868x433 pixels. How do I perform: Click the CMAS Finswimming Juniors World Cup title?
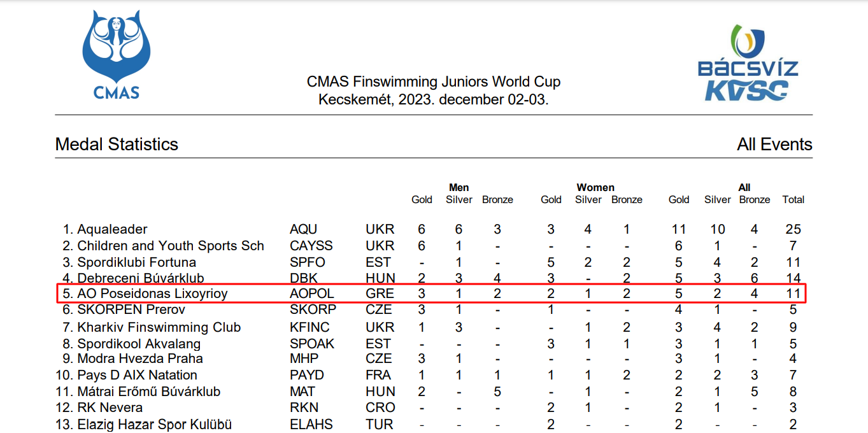(x=434, y=82)
